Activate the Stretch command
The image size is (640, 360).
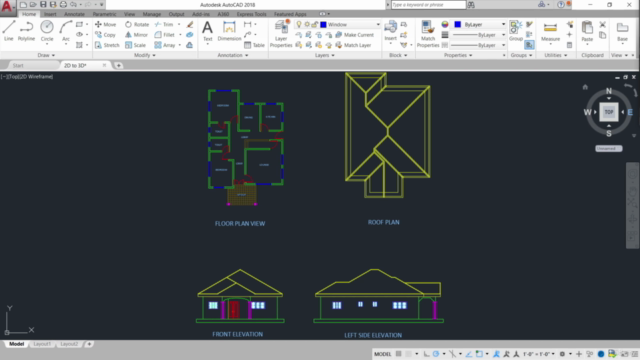pos(107,45)
